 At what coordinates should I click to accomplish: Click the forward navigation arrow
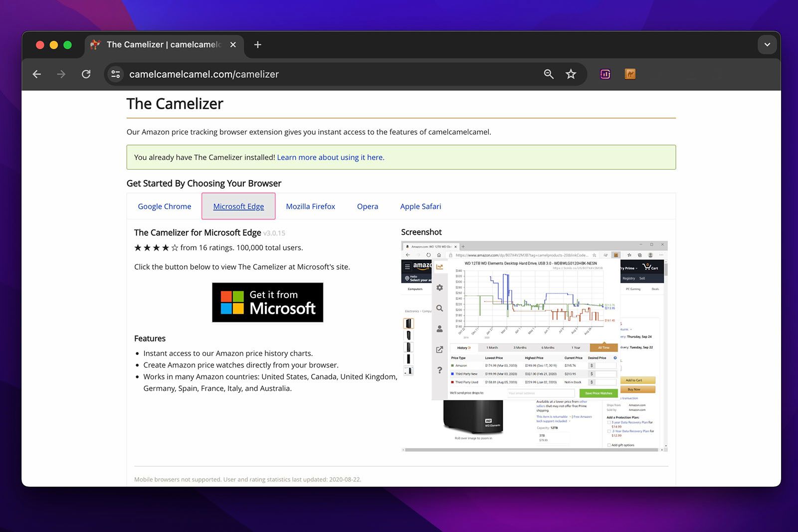coord(61,74)
